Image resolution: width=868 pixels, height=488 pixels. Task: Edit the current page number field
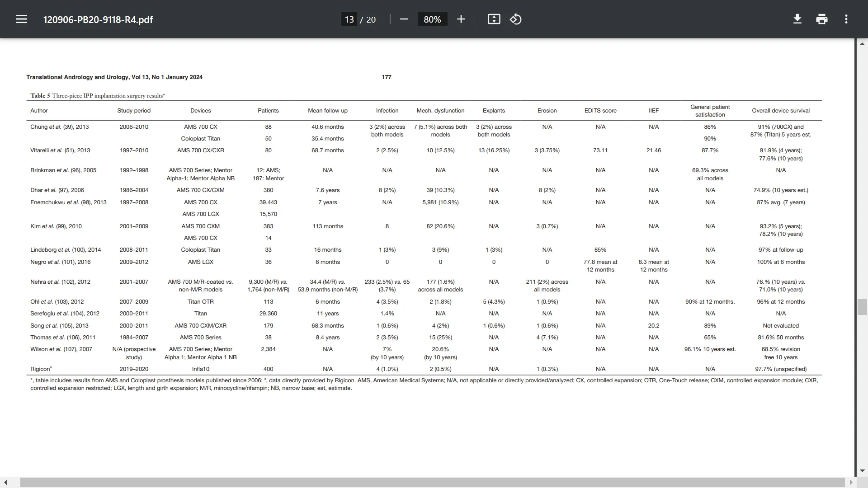click(x=349, y=19)
